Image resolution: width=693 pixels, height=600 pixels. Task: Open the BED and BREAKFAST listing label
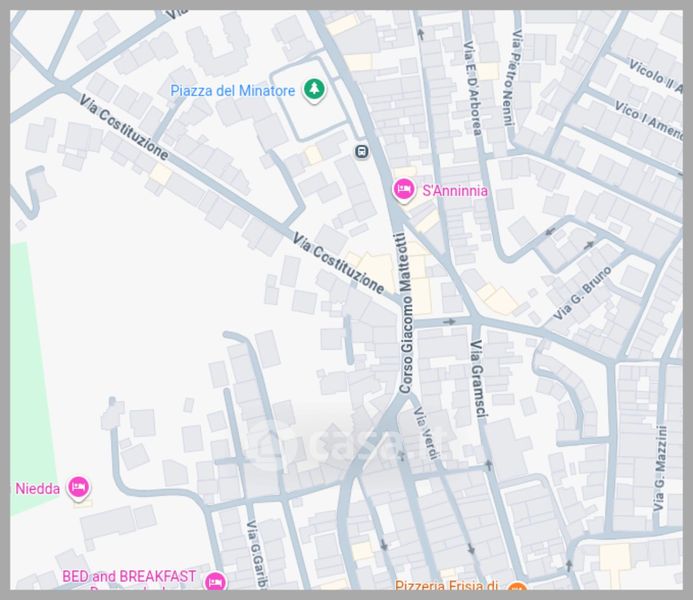coord(129,577)
